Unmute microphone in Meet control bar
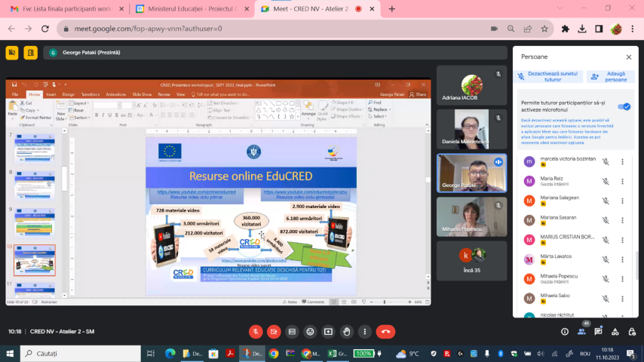644x362 pixels. [x=256, y=331]
